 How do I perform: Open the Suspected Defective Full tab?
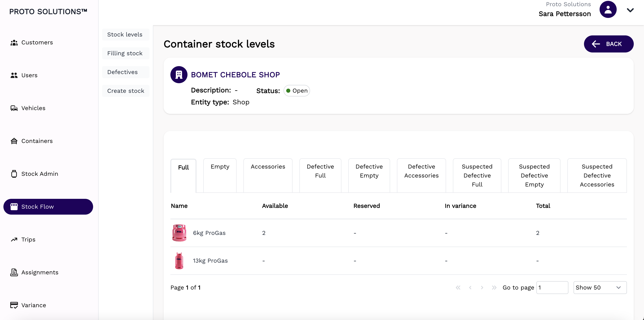tap(477, 175)
